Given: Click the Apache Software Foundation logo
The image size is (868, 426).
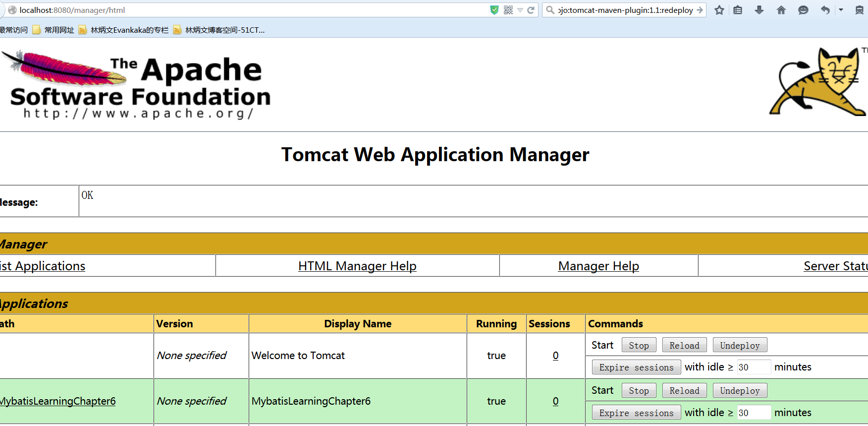Looking at the screenshot, I should tap(136, 84).
